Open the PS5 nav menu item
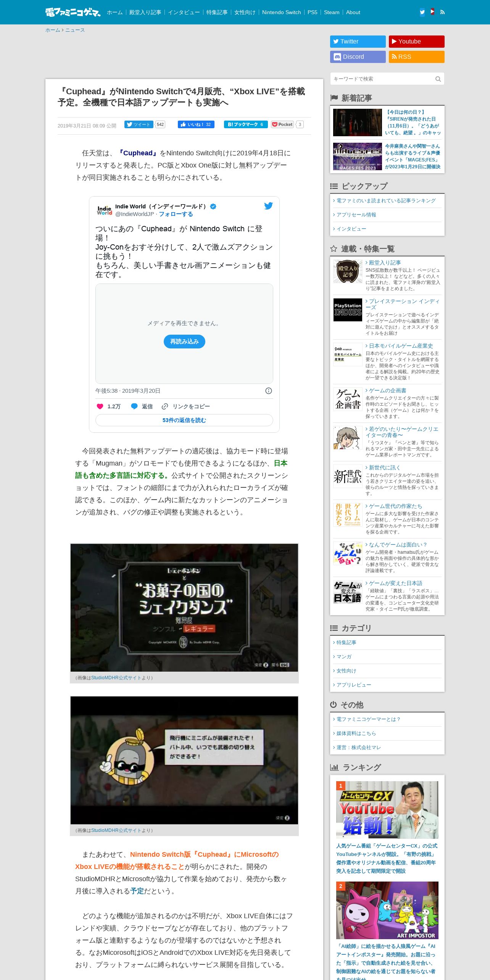The image size is (490, 980). point(313,12)
